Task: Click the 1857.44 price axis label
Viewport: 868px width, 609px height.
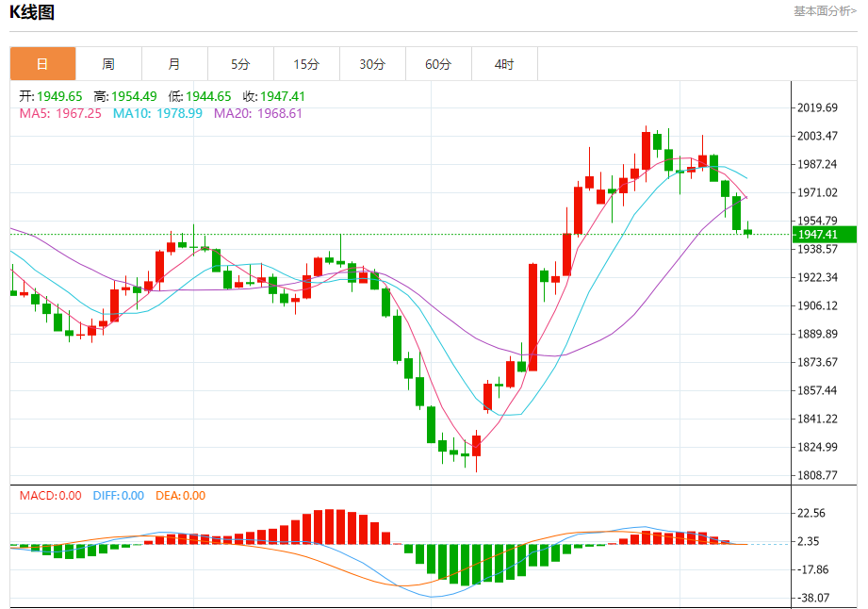Action: (x=817, y=390)
